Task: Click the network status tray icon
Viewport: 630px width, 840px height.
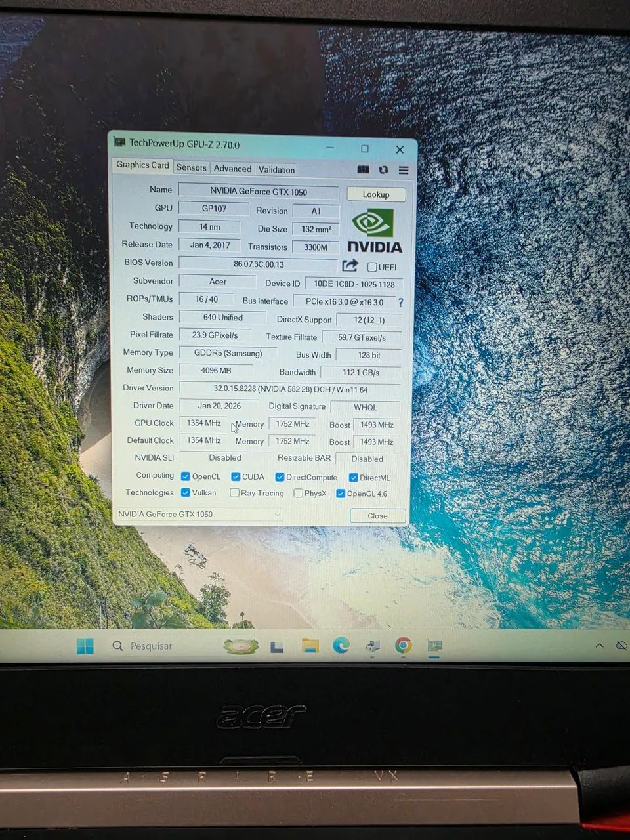Action: click(621, 646)
